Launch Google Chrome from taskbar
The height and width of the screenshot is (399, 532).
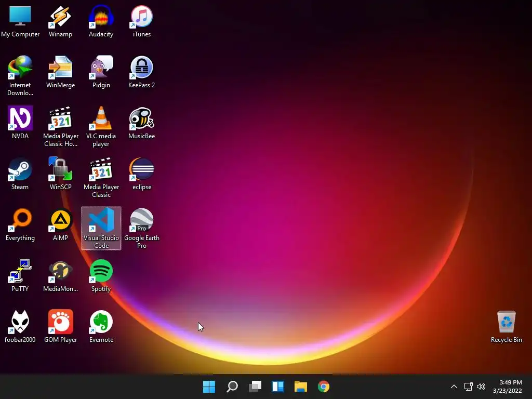[324, 387]
